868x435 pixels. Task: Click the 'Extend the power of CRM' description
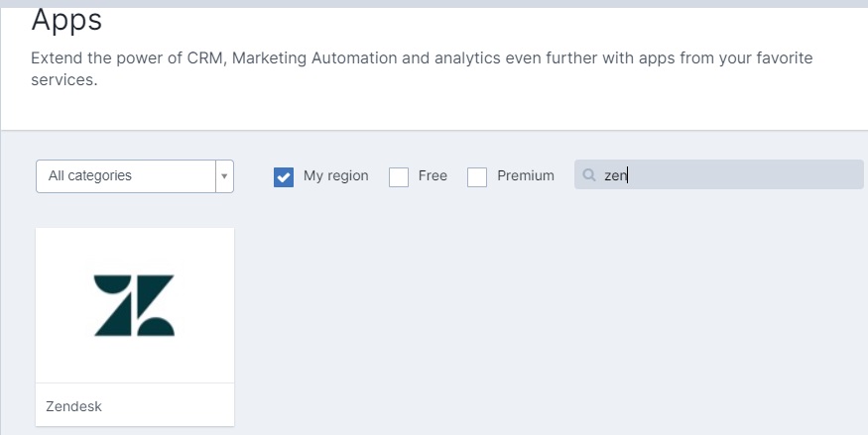coord(422,69)
